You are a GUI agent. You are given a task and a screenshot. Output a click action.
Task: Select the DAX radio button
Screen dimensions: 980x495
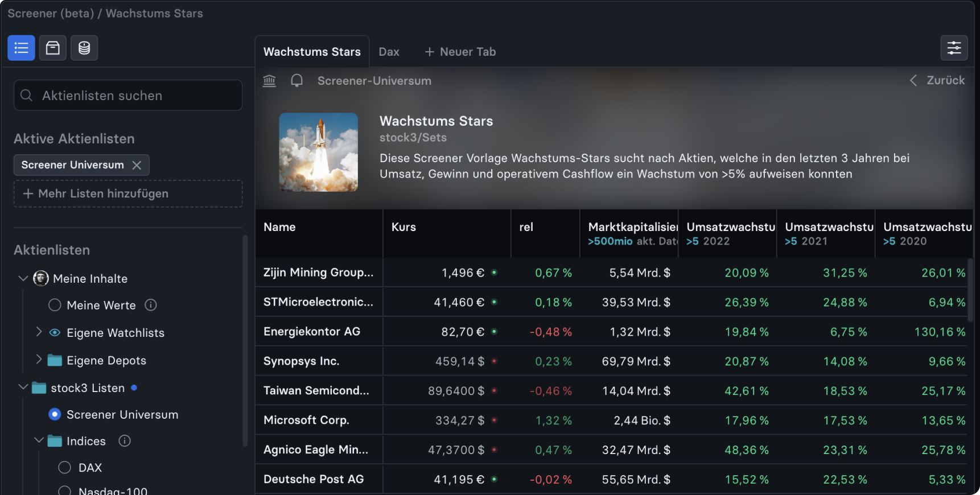pyautogui.click(x=65, y=467)
